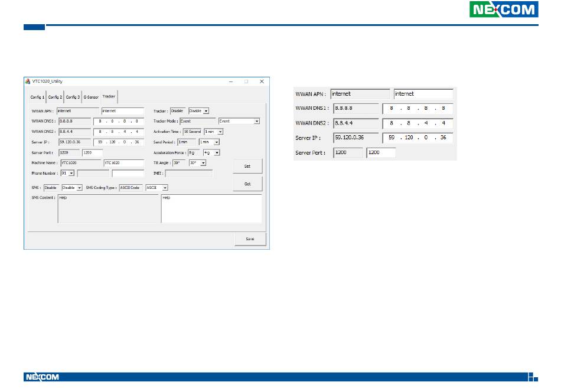Click the Set button
The width and height of the screenshot is (561, 392).
[247, 166]
